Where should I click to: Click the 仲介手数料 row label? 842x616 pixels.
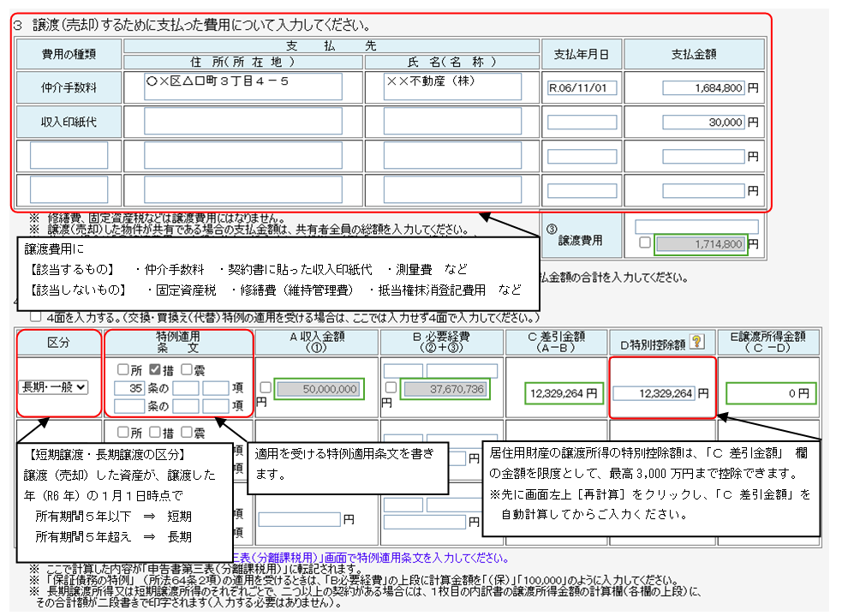point(69,87)
